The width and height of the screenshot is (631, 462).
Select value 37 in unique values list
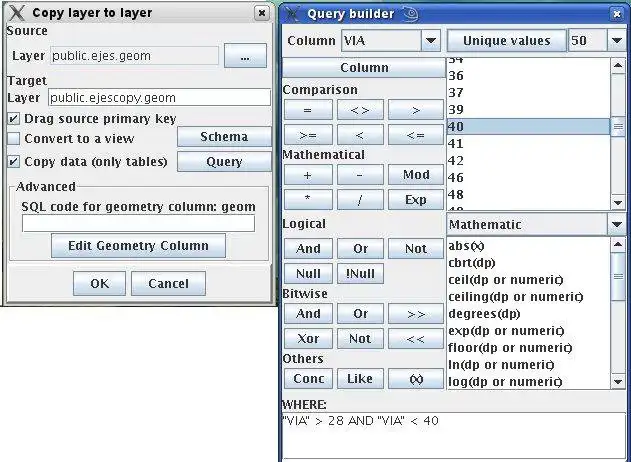528,93
